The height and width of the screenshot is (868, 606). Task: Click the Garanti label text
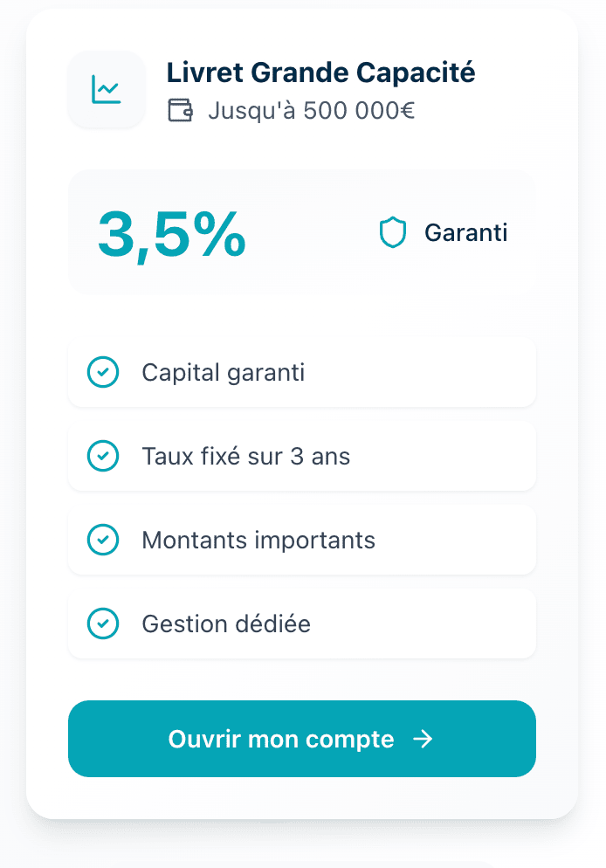(465, 233)
